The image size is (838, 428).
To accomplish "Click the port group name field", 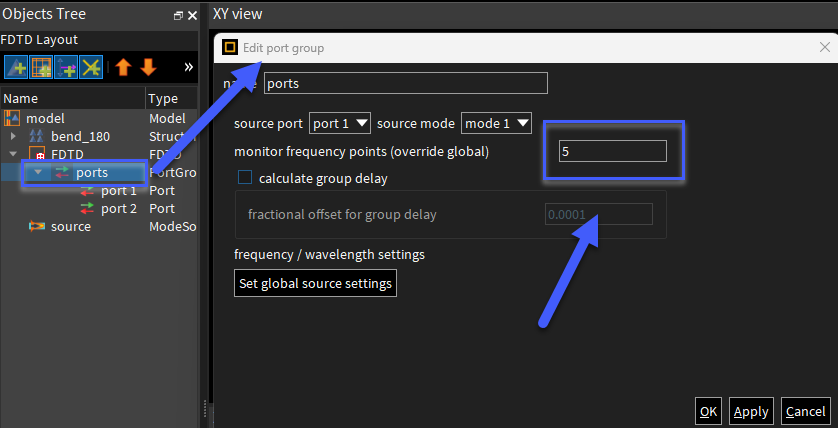I will click(x=406, y=83).
